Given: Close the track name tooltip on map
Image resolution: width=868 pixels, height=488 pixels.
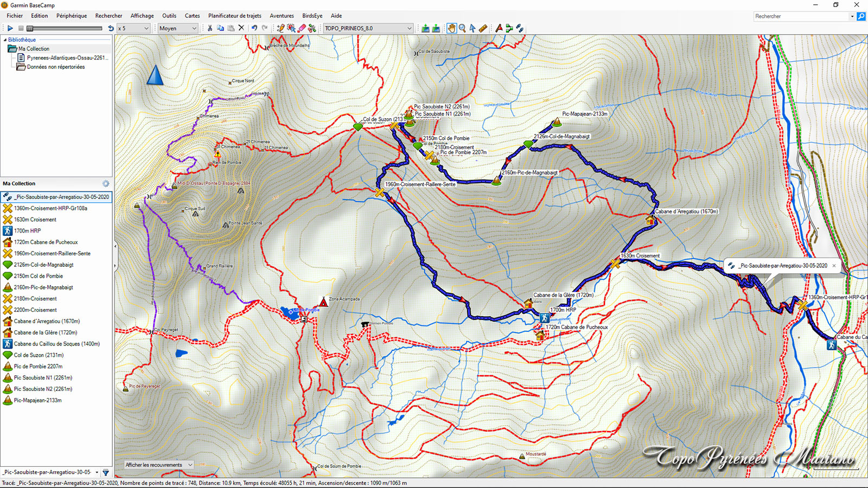Looking at the screenshot, I should pos(834,266).
